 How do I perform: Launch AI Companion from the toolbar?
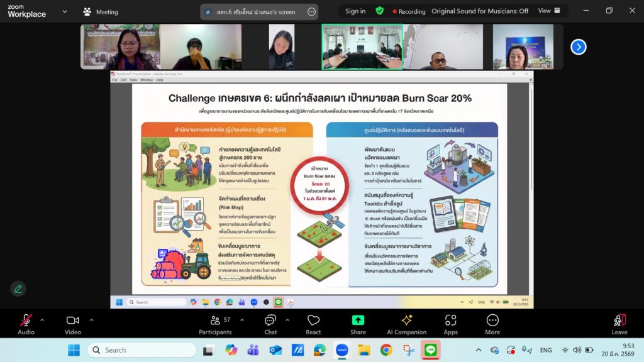[x=407, y=321]
